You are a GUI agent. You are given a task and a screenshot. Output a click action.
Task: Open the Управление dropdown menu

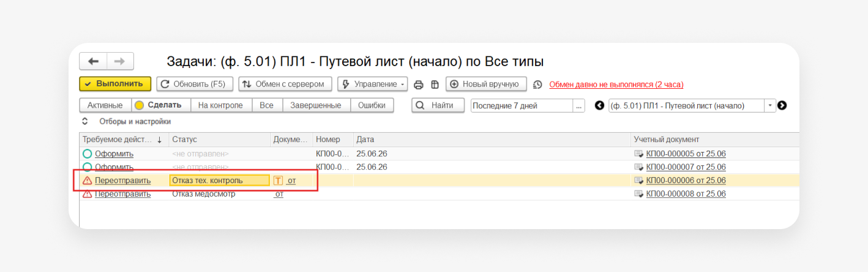(373, 84)
